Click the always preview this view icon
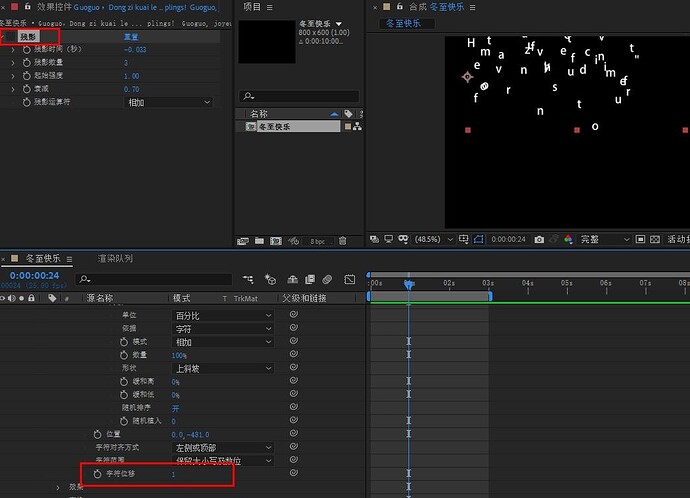Screen dimensions: 690x498 374,239
